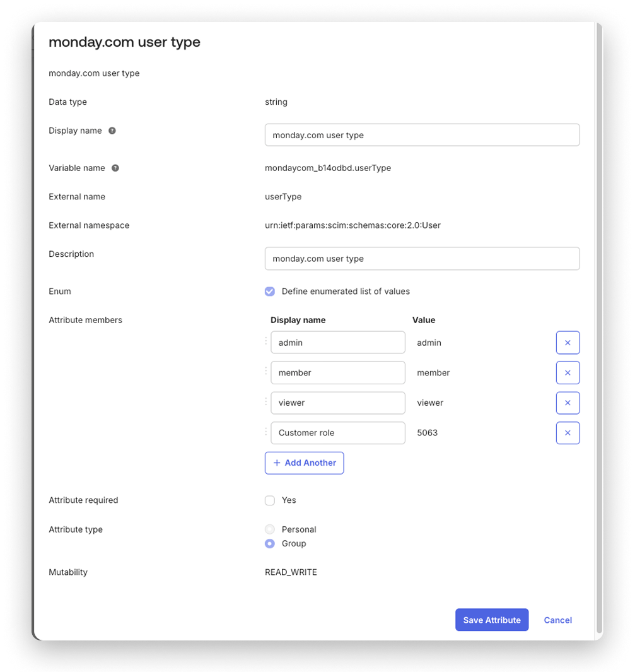Focus the Description input field
This screenshot has width=635, height=672.
[422, 259]
